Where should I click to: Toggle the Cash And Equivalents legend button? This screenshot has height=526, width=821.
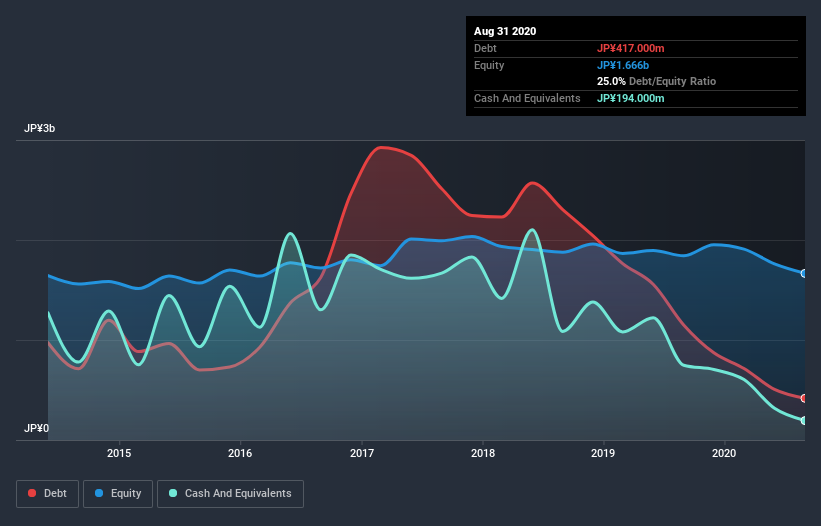[230, 494]
